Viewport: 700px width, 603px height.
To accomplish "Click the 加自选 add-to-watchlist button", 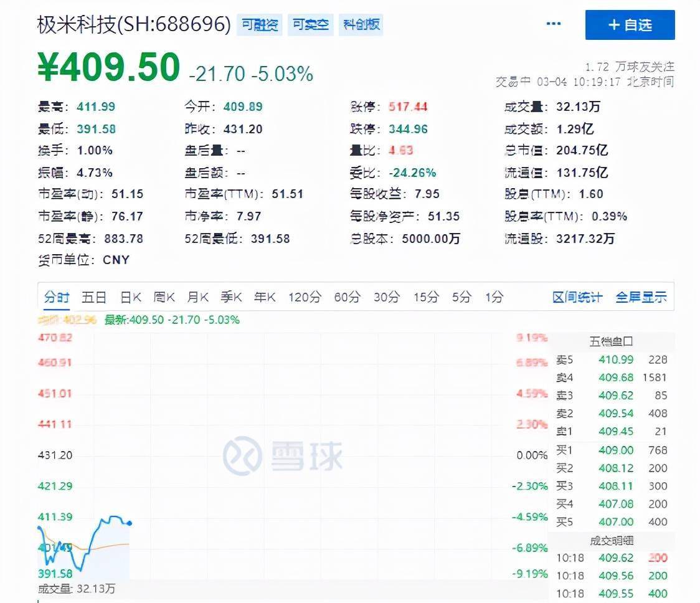I will [x=630, y=26].
